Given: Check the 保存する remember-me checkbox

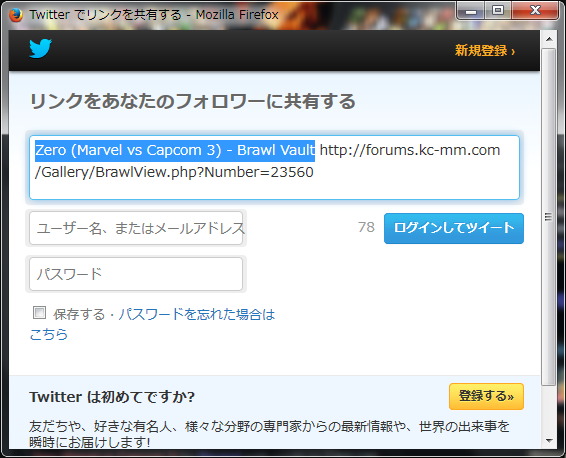Looking at the screenshot, I should 39,313.
